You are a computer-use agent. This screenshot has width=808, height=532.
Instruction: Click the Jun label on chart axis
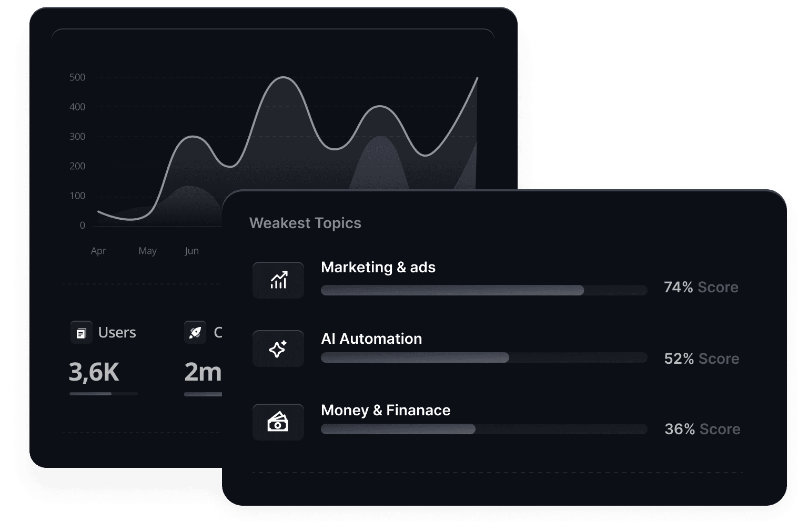(191, 251)
